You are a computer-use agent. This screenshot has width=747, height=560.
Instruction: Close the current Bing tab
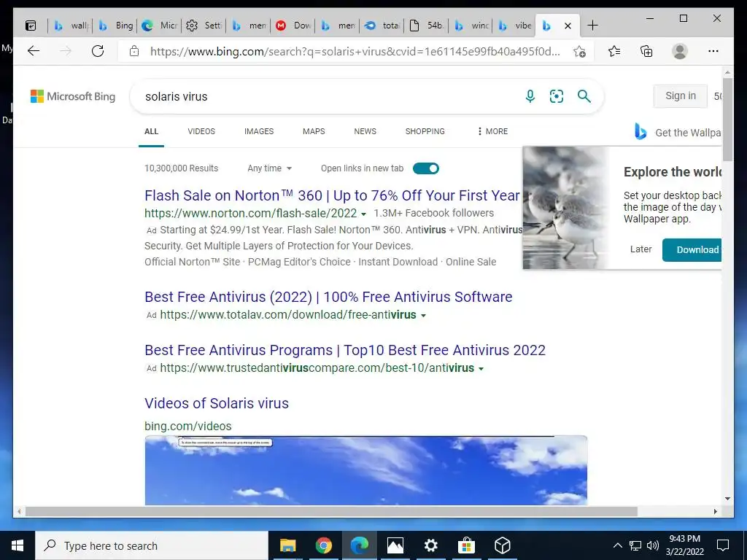568,26
